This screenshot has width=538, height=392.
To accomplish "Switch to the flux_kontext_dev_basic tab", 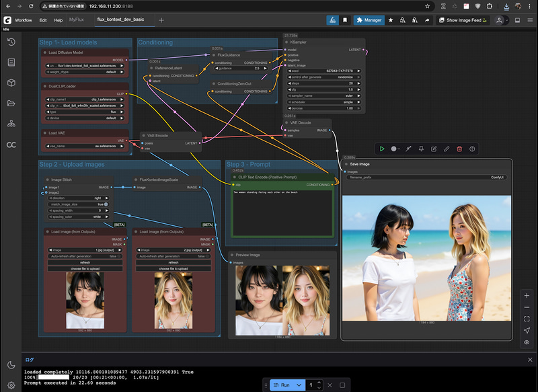I will coord(120,20).
